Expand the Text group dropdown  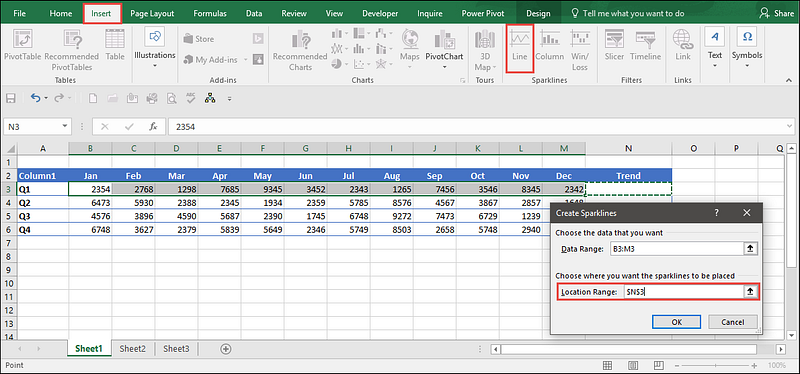[x=715, y=65]
